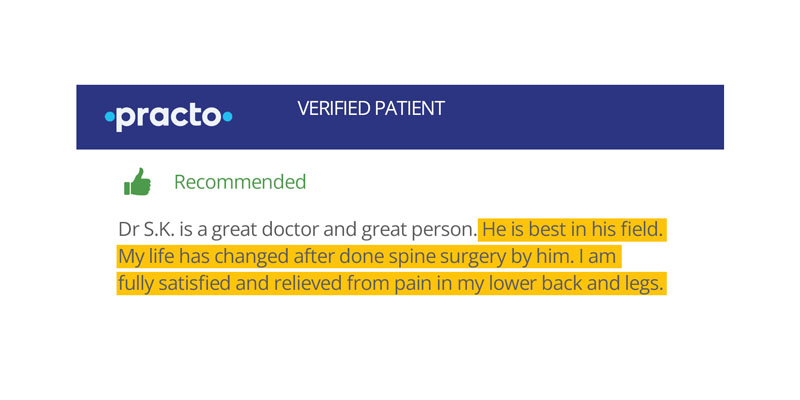Click the right dot of Practo logo

227,118
